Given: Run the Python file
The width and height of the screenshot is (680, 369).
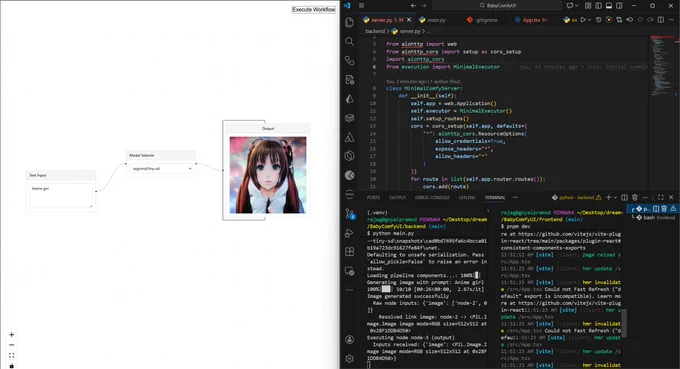Looking at the screenshot, I should pyautogui.click(x=583, y=20).
